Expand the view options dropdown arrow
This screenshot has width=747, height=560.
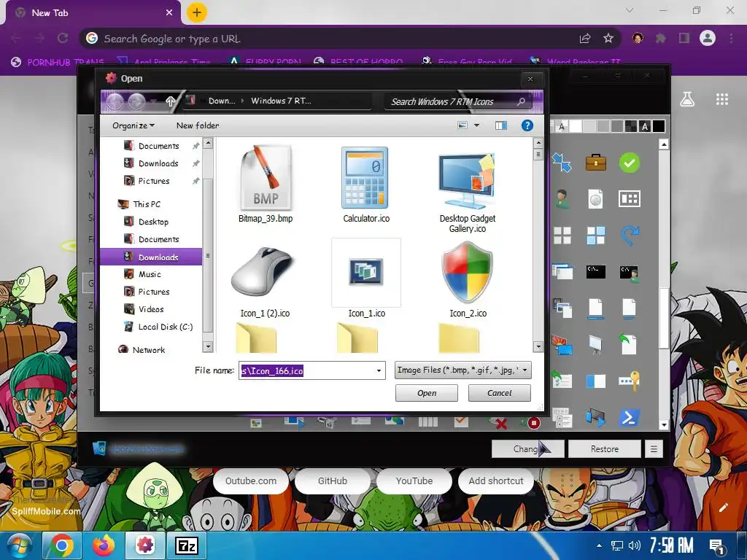[476, 125]
